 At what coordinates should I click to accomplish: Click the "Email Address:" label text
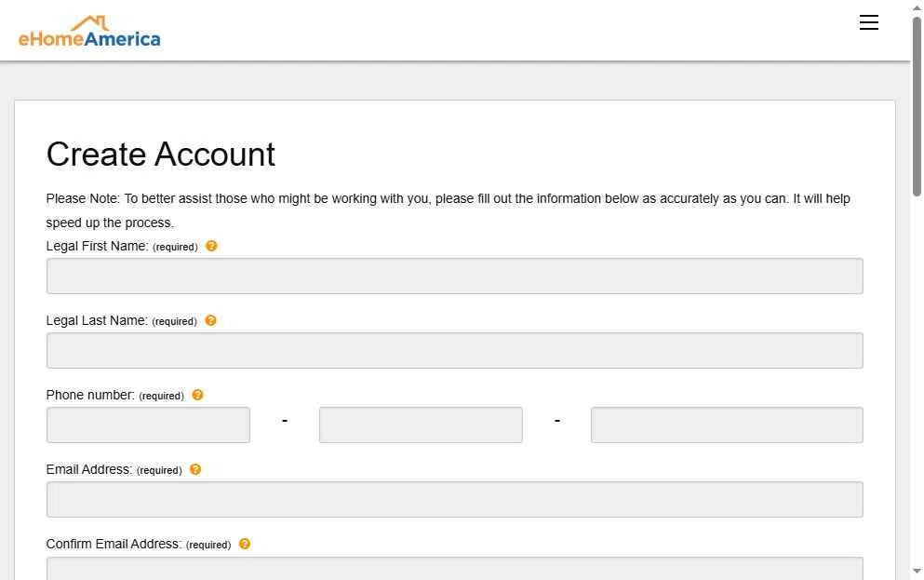click(88, 469)
